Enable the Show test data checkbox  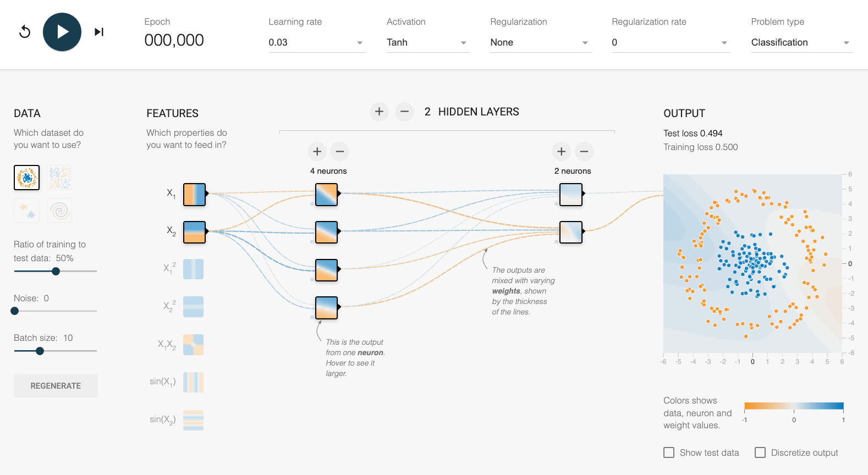(669, 452)
